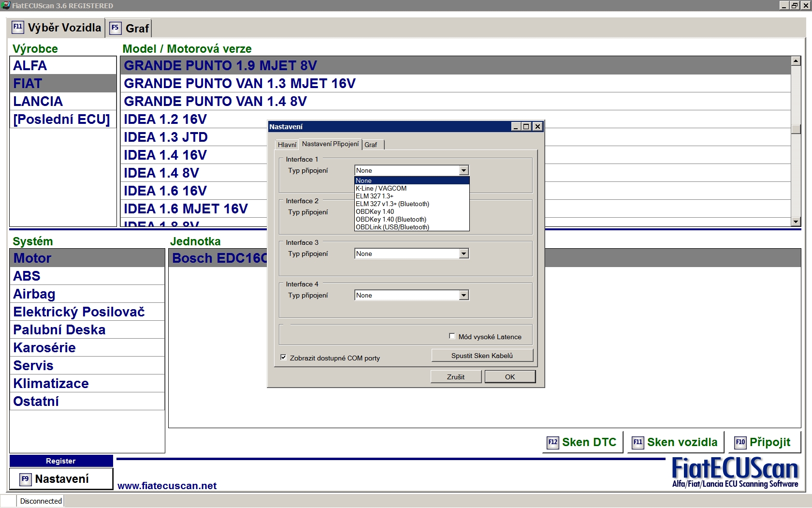Start Sken vozidla
The image size is (812, 508).
(675, 442)
